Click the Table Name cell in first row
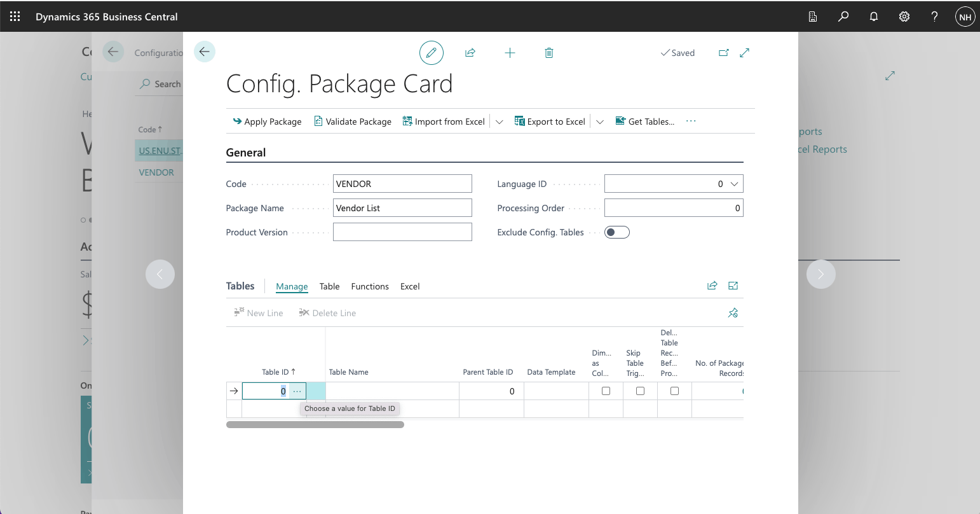Viewport: 980px width, 514px height. tap(392, 391)
